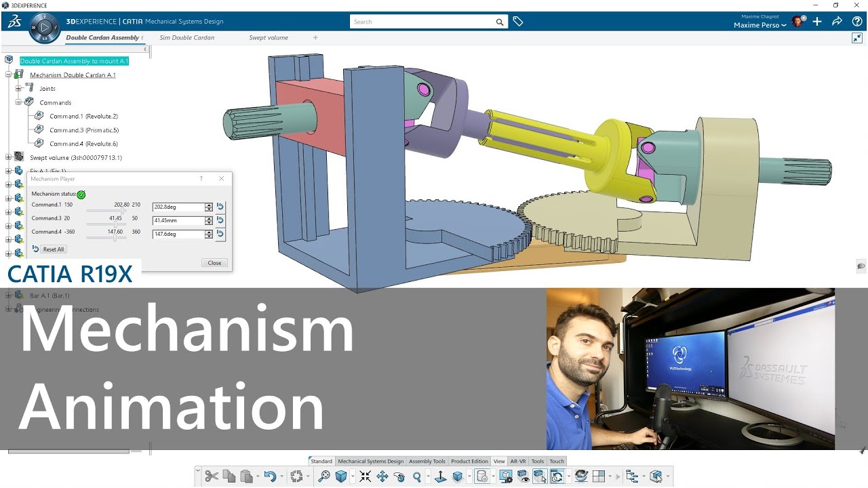Reset Command.4 with its undo arrow button
This screenshot has height=488, width=868.
pyautogui.click(x=220, y=234)
